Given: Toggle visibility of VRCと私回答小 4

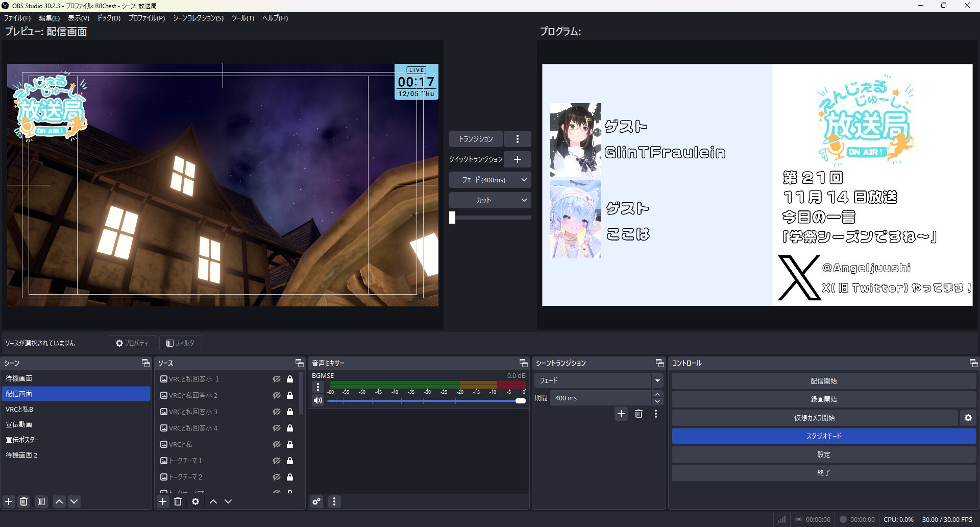Looking at the screenshot, I should (x=277, y=428).
